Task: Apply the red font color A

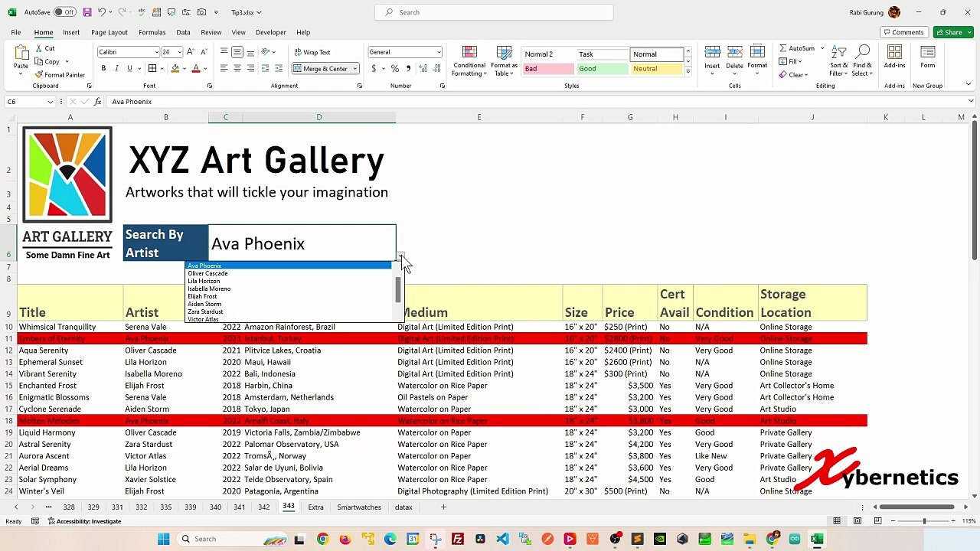Action: [196, 68]
